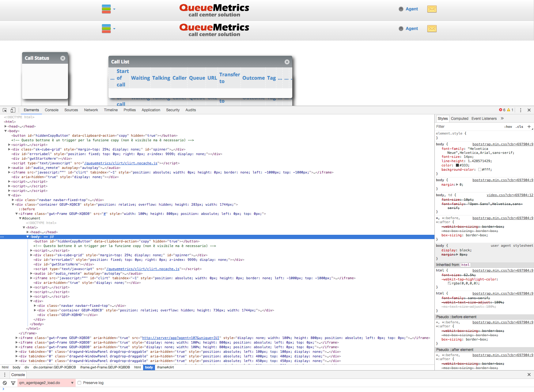Viewport: 534px width, 392px height.
Task: Open video.css?cbr=697904:12 source link
Action: point(510,195)
